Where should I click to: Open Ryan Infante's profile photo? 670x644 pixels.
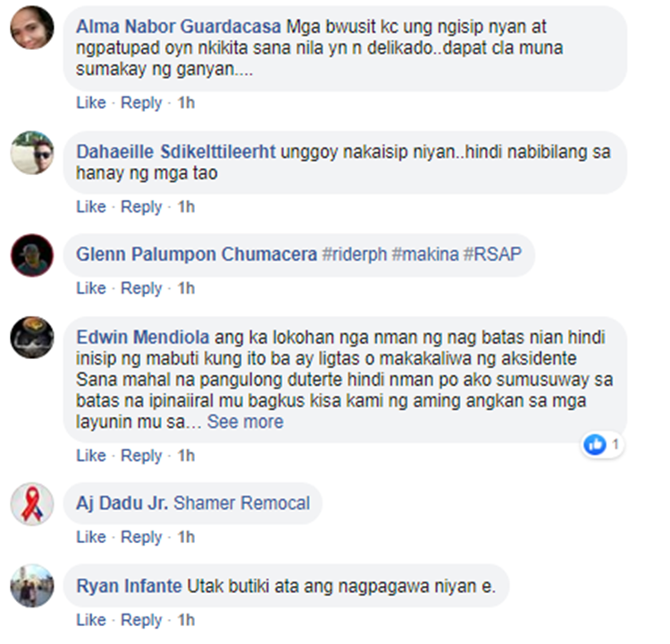(32, 586)
